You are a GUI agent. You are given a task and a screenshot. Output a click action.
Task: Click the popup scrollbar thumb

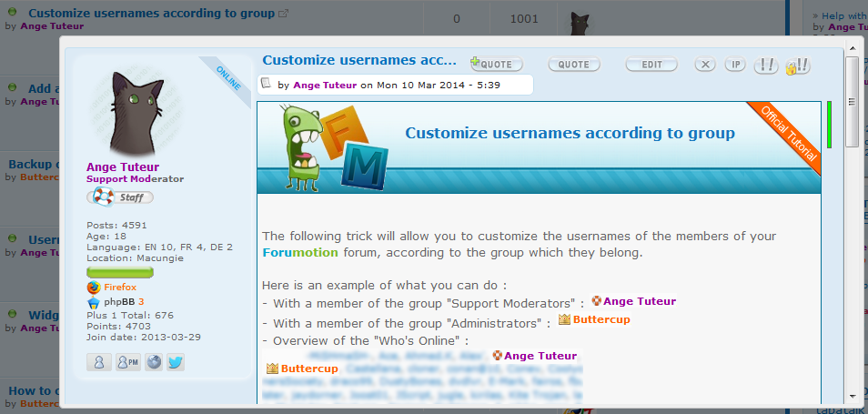coord(852,102)
